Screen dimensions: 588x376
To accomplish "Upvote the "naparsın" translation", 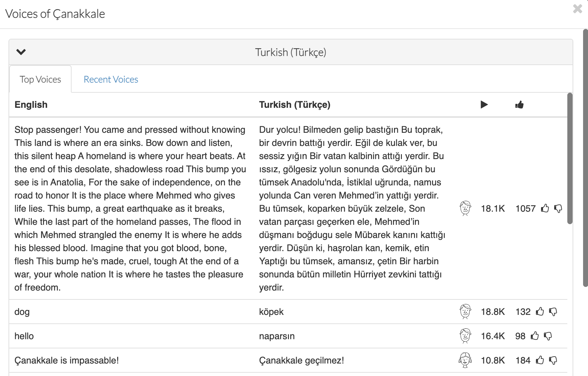I will coord(535,336).
